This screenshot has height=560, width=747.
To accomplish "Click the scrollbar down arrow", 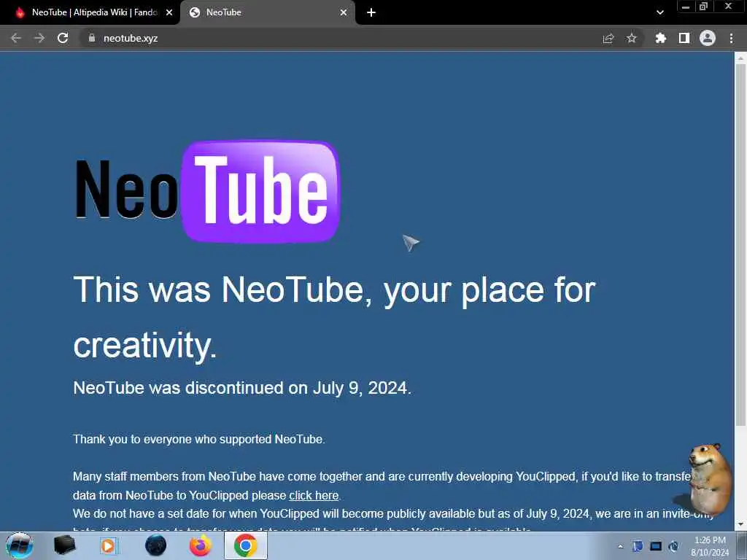I will click(x=740, y=525).
